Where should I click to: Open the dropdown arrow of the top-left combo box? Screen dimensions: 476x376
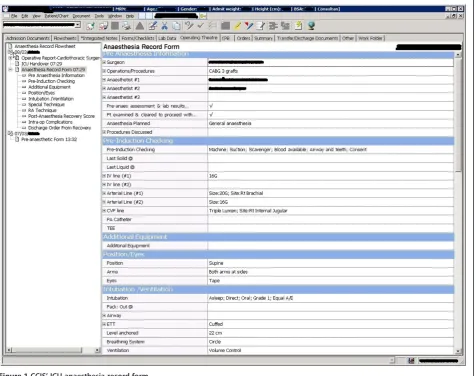78,25
